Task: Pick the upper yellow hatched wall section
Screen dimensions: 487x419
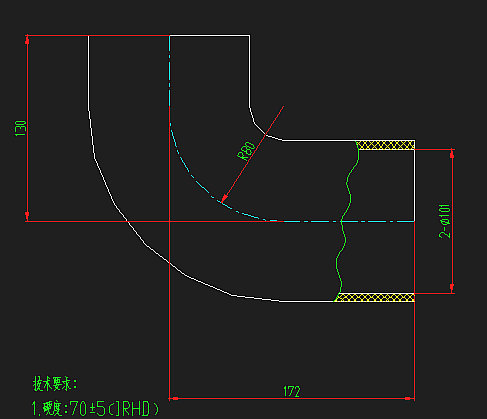Action: click(x=386, y=145)
